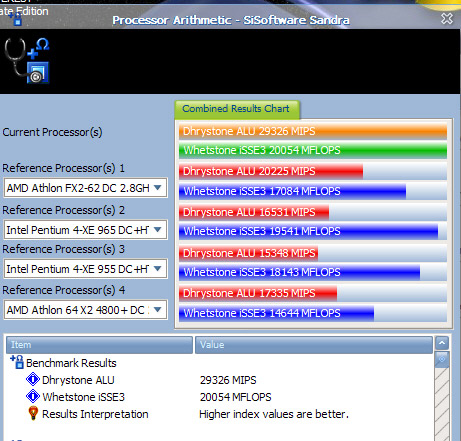The image size is (461, 441).
Task: Click the 29326 MIPS value cell
Action: coord(228,380)
